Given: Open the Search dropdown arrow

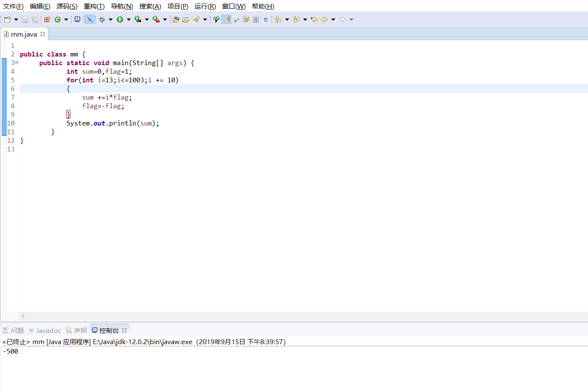Looking at the screenshot, I should tap(205, 19).
